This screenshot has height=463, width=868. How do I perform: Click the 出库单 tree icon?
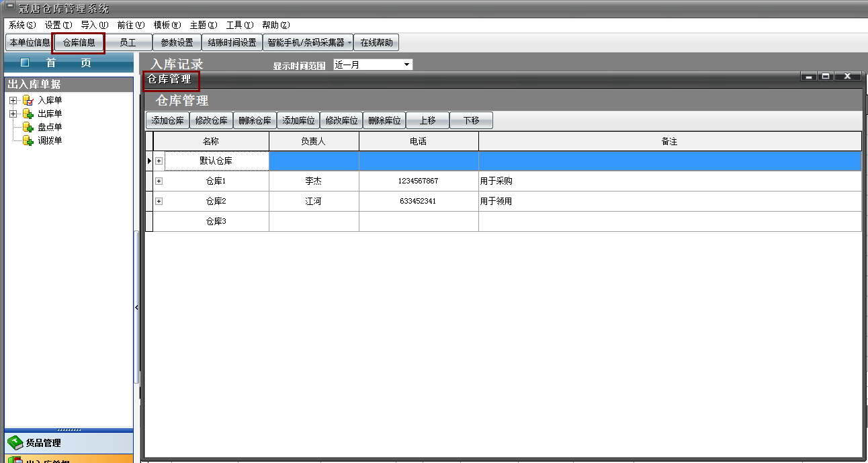click(28, 114)
